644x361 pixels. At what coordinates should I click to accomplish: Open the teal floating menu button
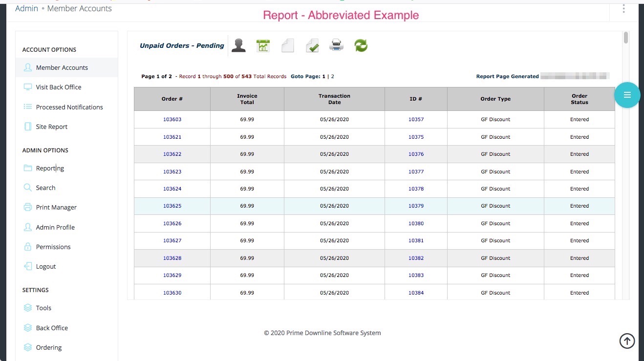(x=627, y=95)
